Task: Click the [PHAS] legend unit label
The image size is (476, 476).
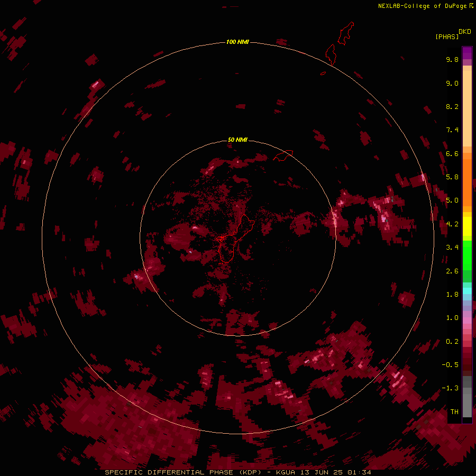Action: (x=447, y=36)
